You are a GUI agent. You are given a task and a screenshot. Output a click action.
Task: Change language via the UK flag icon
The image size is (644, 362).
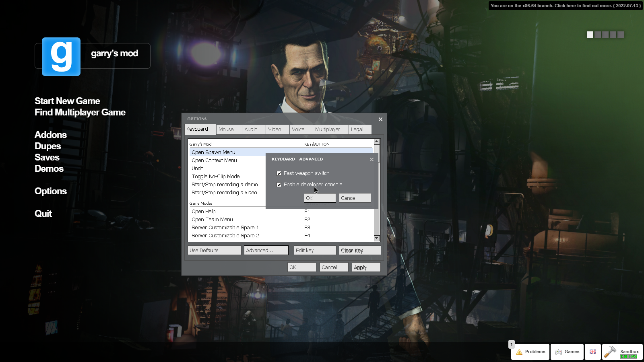tap(593, 352)
